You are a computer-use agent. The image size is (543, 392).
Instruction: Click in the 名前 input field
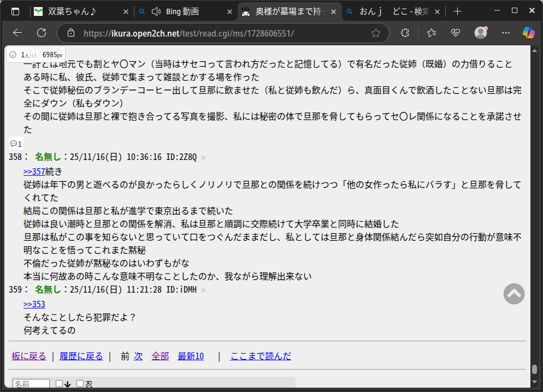pyautogui.click(x=31, y=384)
